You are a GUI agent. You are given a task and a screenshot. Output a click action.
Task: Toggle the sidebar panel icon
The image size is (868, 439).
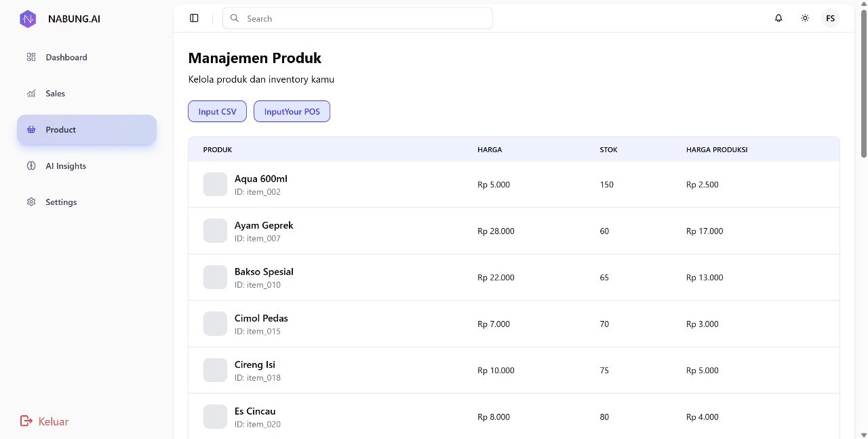coord(194,18)
